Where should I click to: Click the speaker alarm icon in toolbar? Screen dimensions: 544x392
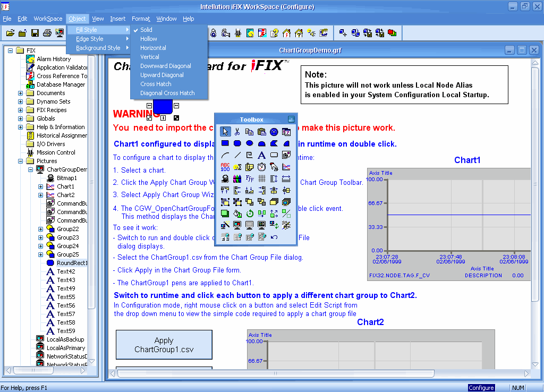tap(311, 33)
